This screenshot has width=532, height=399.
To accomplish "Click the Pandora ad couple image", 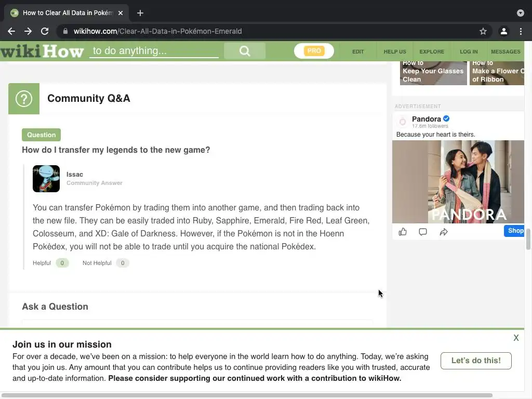I will coord(458,182).
